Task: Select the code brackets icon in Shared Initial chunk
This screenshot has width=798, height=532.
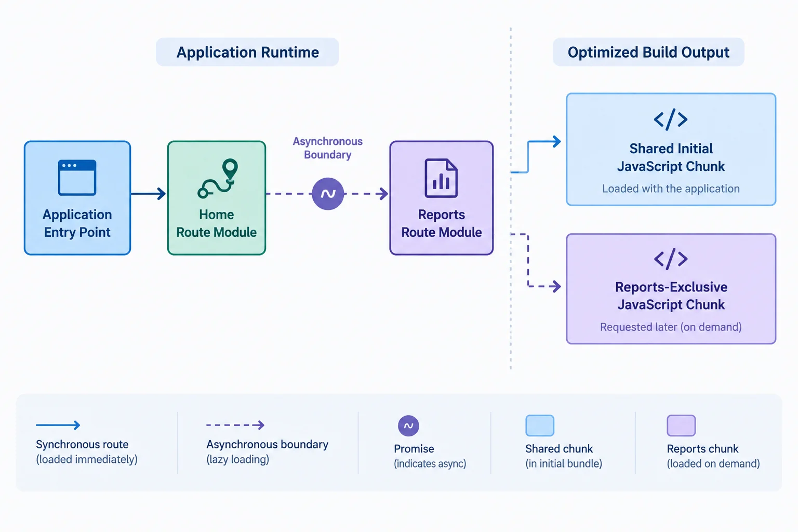Action: [x=671, y=119]
